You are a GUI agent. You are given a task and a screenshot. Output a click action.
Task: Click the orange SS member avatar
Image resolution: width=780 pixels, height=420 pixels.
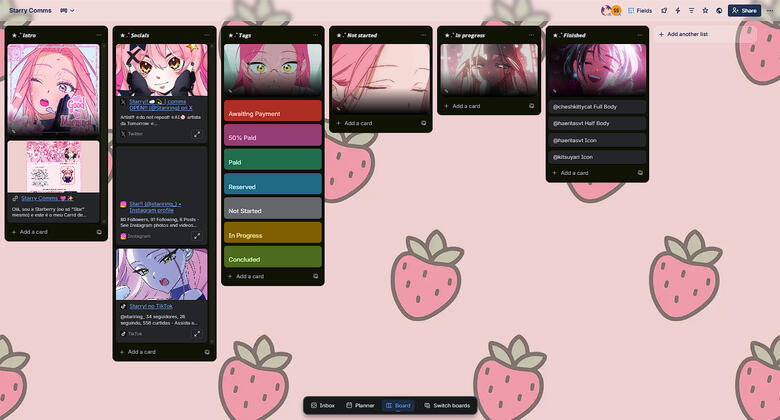pos(616,10)
